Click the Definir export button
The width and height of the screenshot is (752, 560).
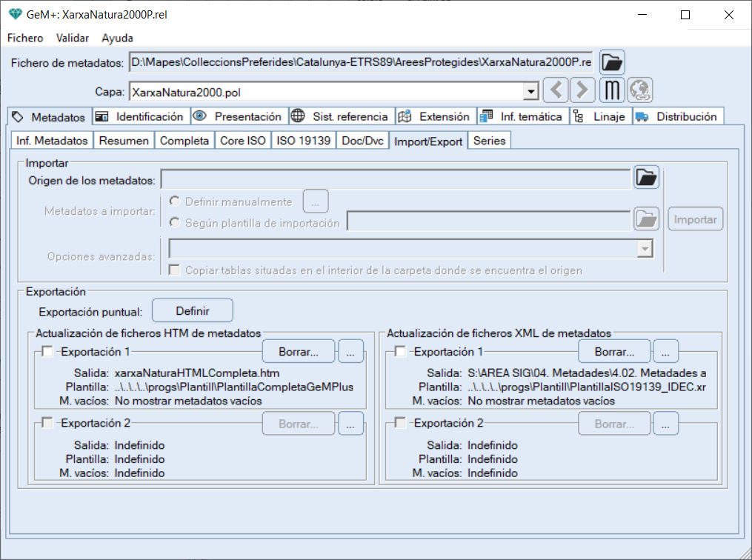point(193,310)
